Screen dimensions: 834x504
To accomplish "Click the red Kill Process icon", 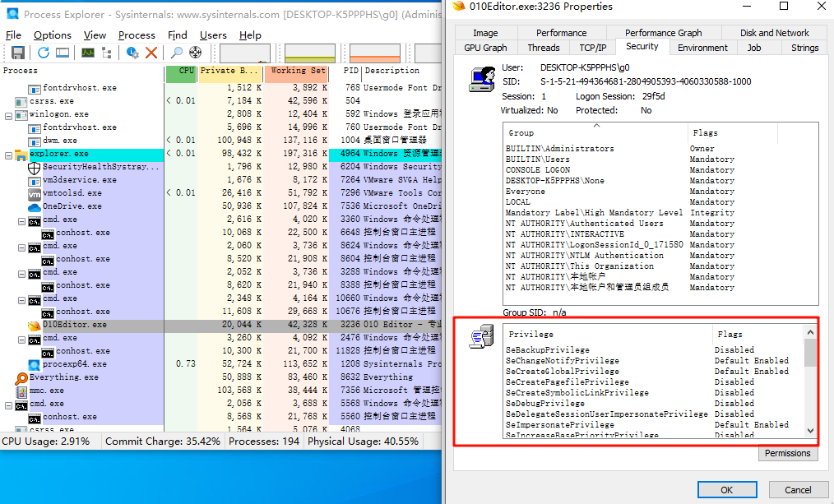I will (151, 53).
